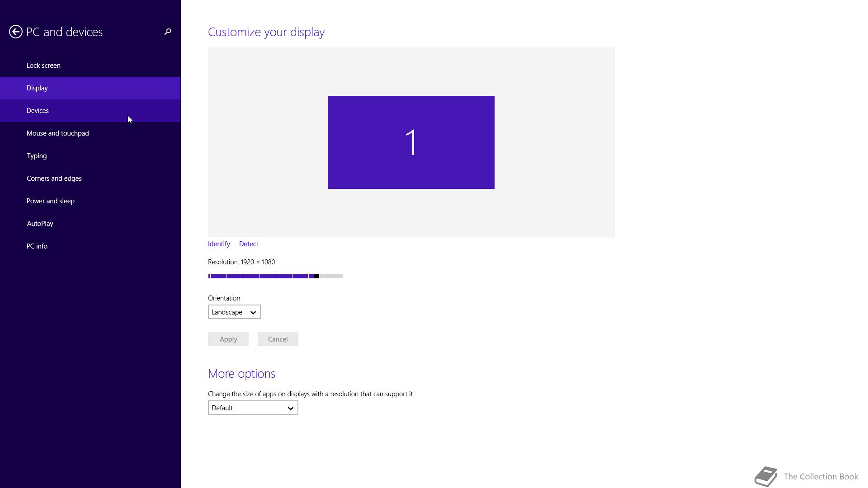Open the app size Default dropdown

coord(253,408)
